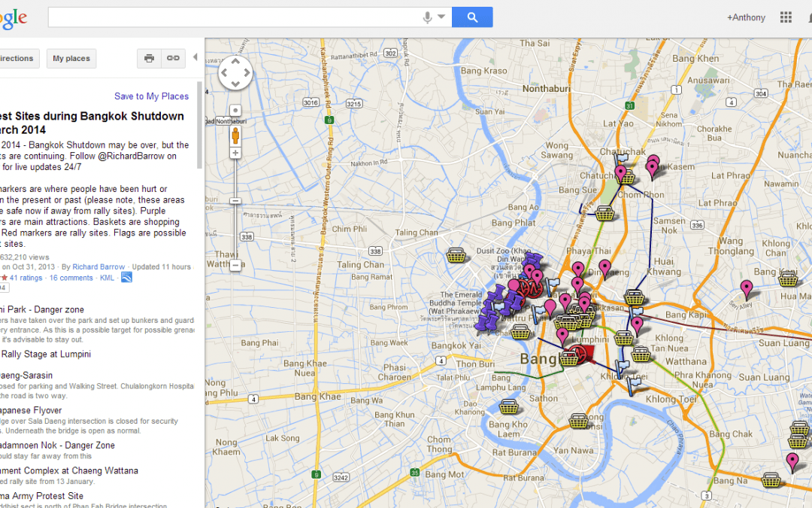
Task: Click the link share icon
Action: pyautogui.click(x=173, y=59)
